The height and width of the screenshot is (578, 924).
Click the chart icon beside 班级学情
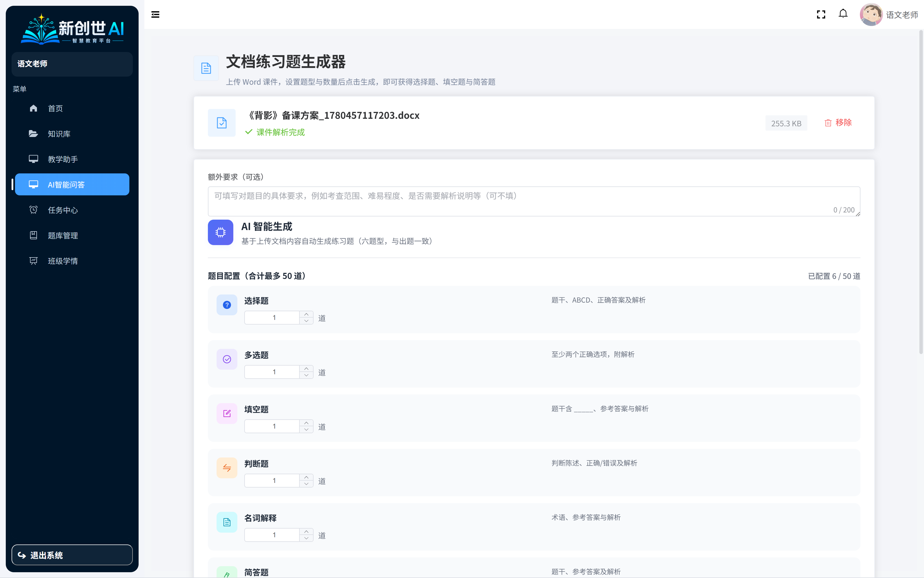(33, 261)
